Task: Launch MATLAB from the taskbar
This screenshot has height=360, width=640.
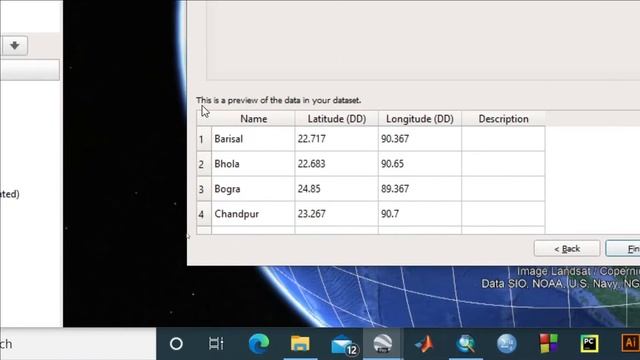Action: click(424, 344)
